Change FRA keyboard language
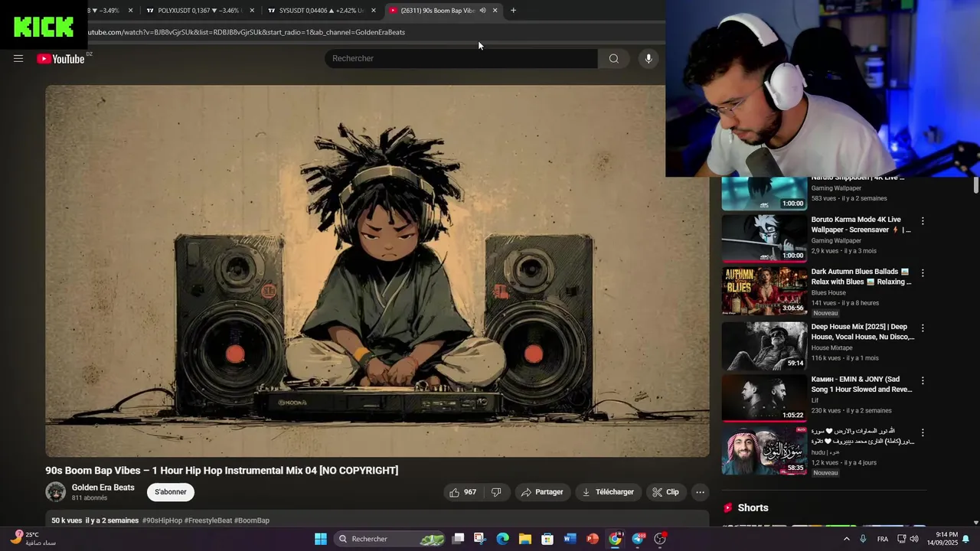Image resolution: width=980 pixels, height=551 pixels. point(883,539)
